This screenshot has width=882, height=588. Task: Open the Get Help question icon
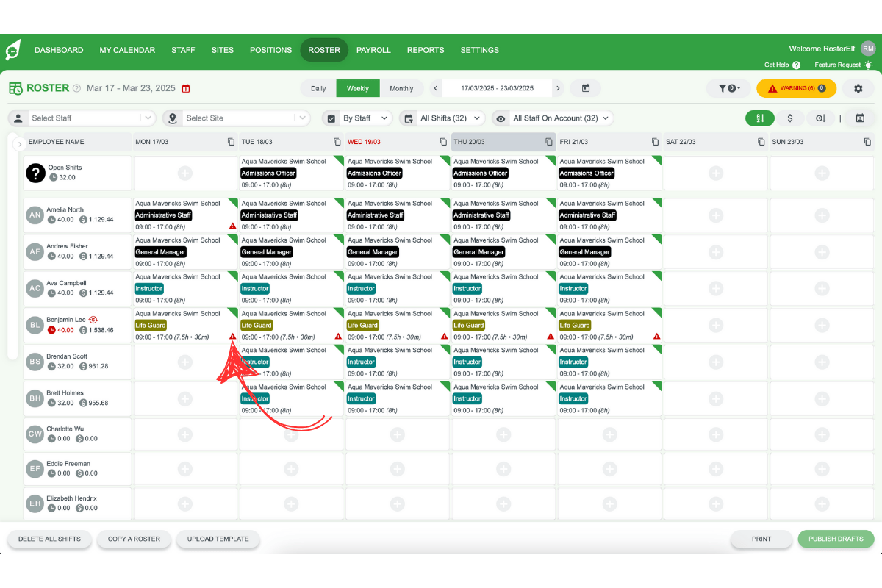pos(797,65)
